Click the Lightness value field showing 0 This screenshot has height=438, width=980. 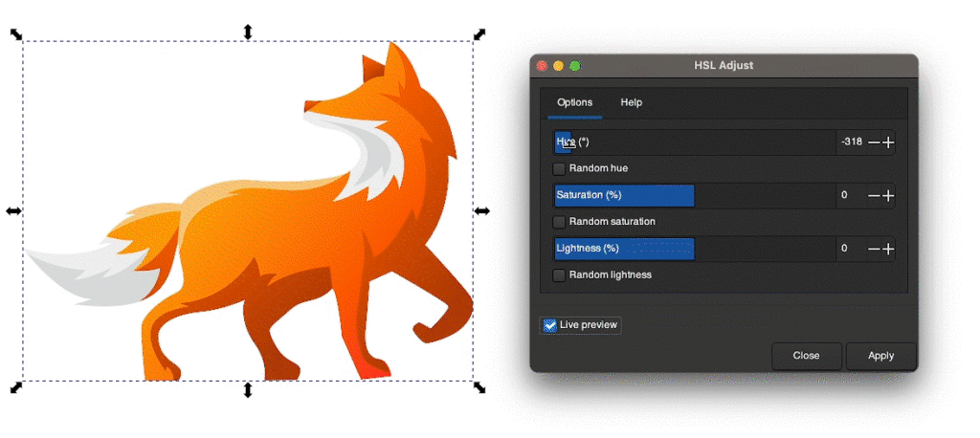(851, 249)
